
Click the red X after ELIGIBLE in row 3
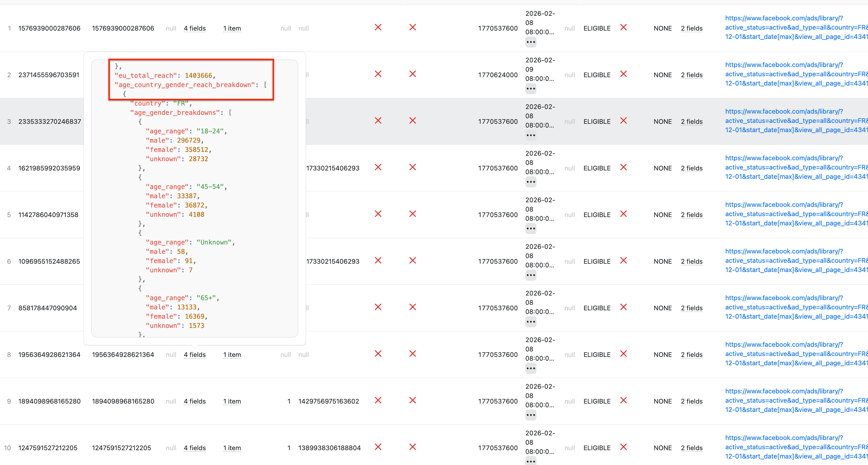(623, 121)
